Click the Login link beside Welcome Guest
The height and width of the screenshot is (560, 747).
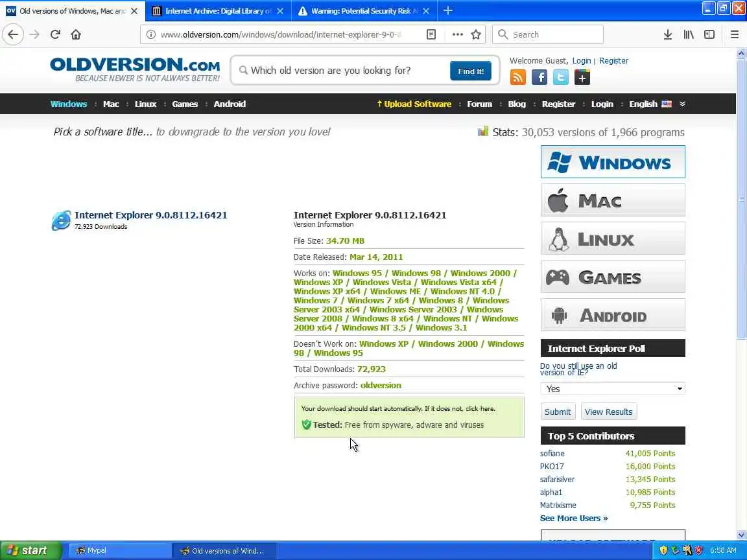(x=581, y=60)
